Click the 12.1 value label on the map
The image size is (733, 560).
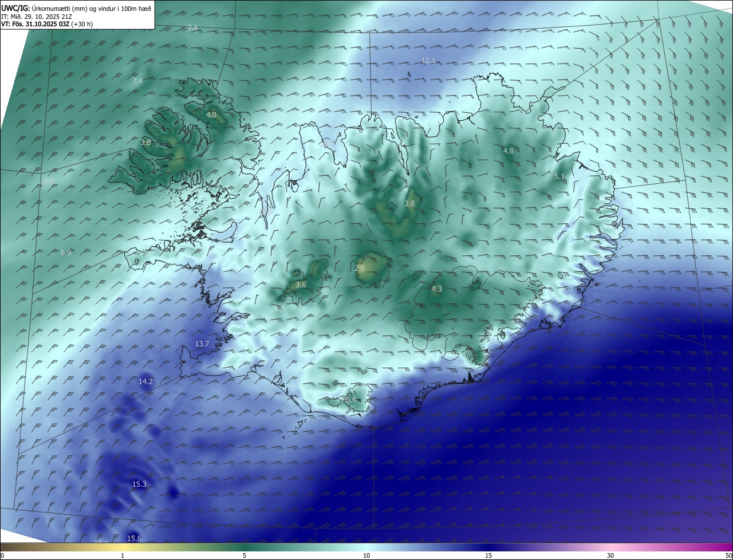[428, 60]
